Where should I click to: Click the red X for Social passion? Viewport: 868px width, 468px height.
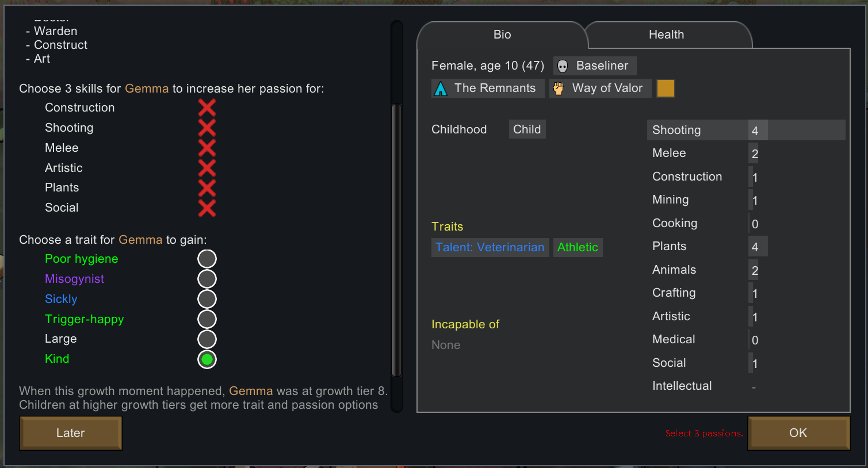tap(207, 208)
